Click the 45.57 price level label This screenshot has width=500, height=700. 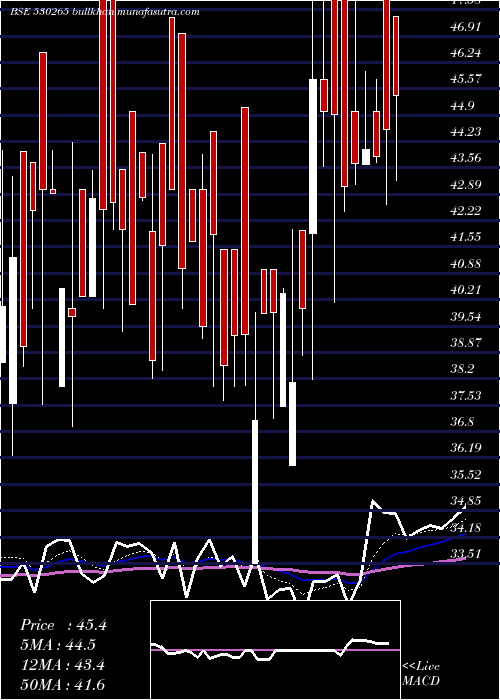pos(466,79)
